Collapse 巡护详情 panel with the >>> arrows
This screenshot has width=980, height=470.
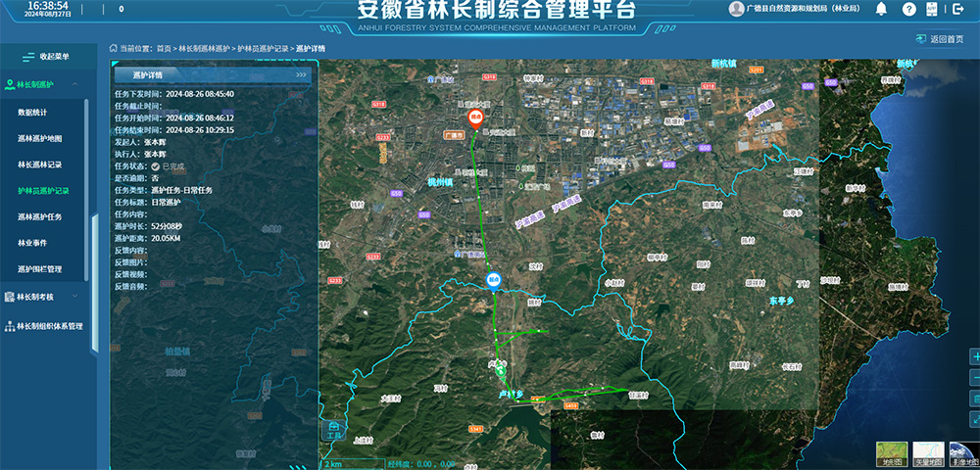[x=301, y=74]
